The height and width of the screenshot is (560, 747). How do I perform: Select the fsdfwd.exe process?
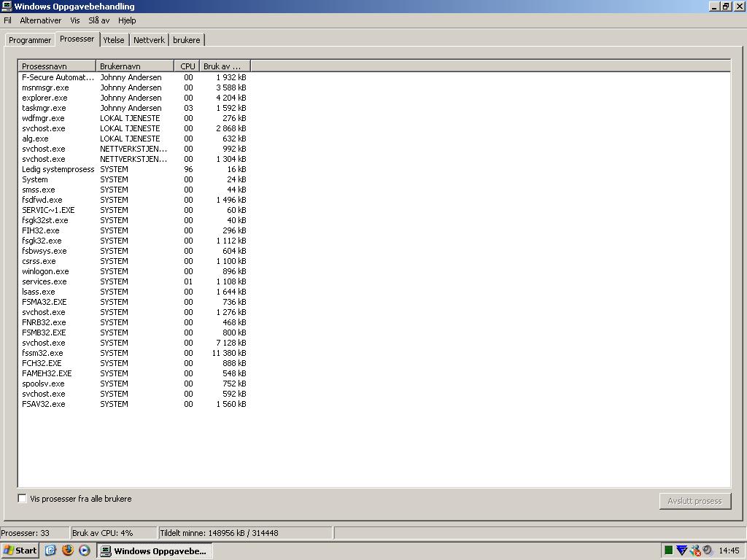[x=134, y=200]
